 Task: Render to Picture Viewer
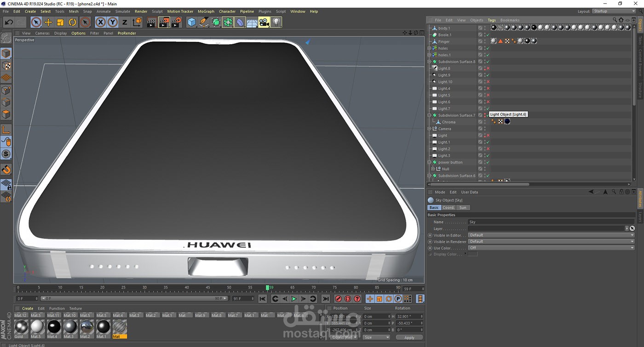coord(164,22)
